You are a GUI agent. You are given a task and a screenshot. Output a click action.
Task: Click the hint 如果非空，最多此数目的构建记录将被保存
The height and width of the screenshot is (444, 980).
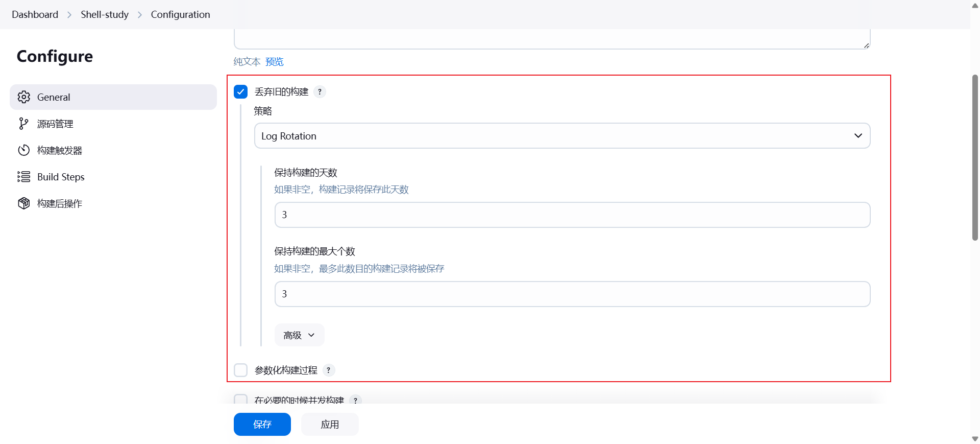pos(359,269)
